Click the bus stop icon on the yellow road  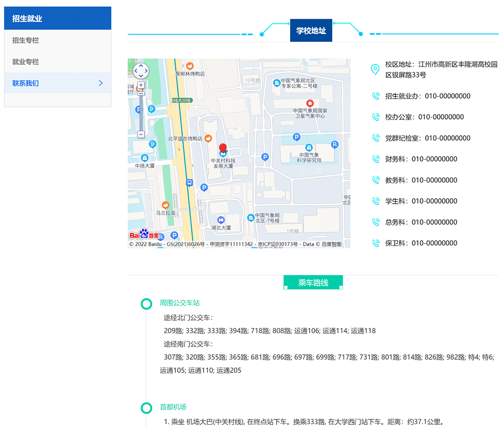click(x=189, y=183)
